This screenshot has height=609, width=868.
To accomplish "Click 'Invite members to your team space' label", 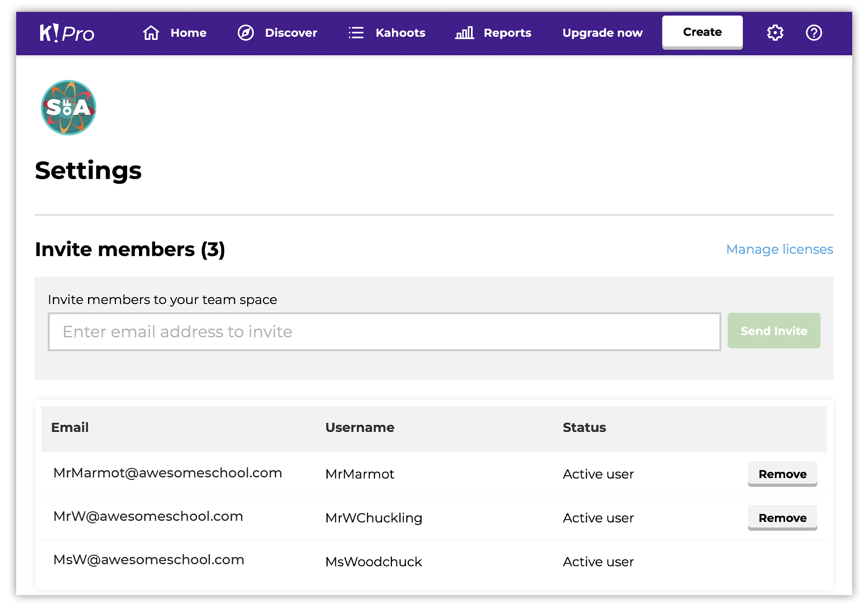I will point(162,300).
